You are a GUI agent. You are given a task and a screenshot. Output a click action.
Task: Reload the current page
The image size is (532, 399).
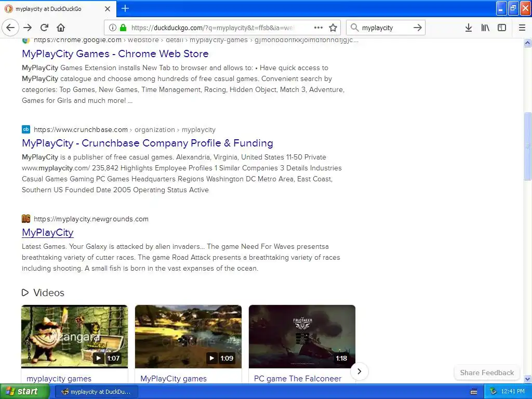pyautogui.click(x=44, y=28)
